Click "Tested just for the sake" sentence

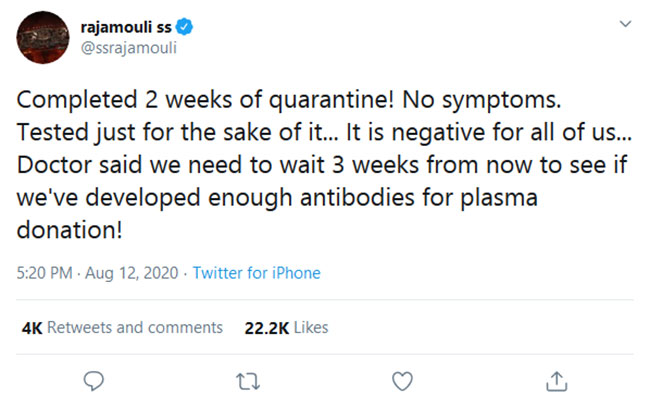(130, 134)
